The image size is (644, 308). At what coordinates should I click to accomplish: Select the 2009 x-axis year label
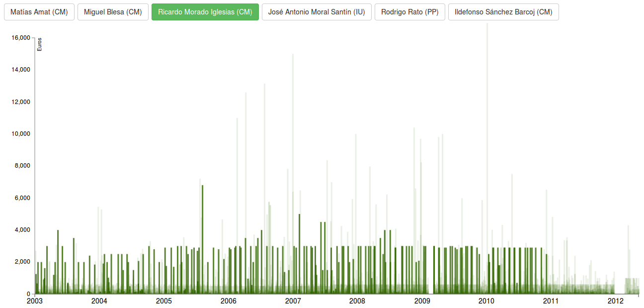[x=422, y=301]
